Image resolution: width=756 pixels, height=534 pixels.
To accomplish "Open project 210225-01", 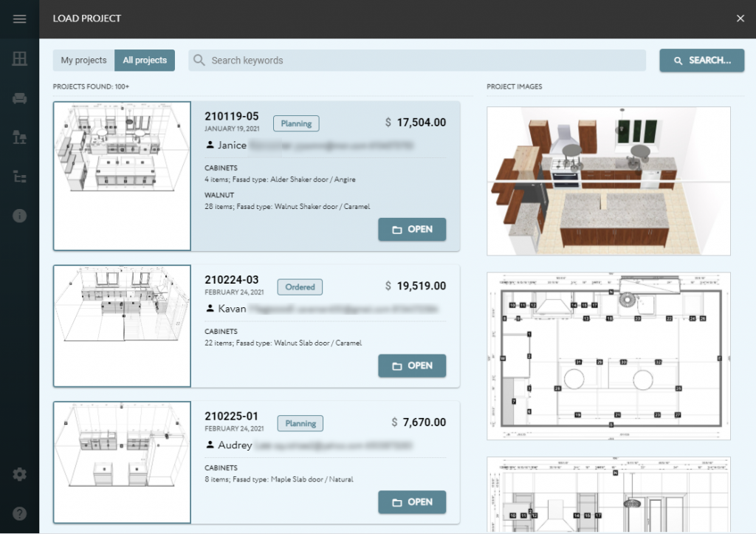I will click(412, 502).
